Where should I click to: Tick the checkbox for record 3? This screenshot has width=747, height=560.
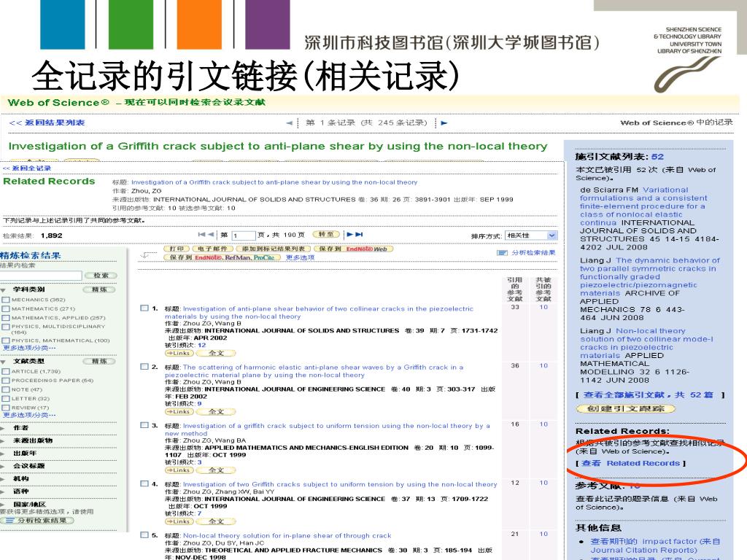(x=144, y=425)
